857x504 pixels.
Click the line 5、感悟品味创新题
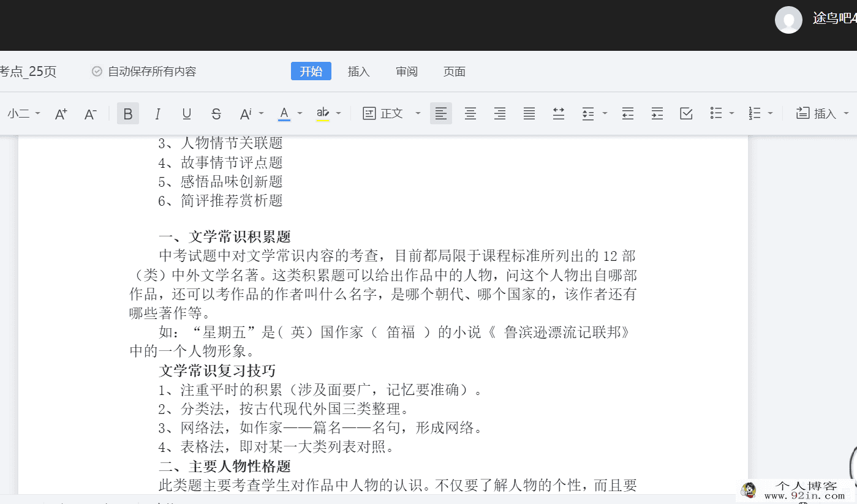pyautogui.click(x=221, y=181)
